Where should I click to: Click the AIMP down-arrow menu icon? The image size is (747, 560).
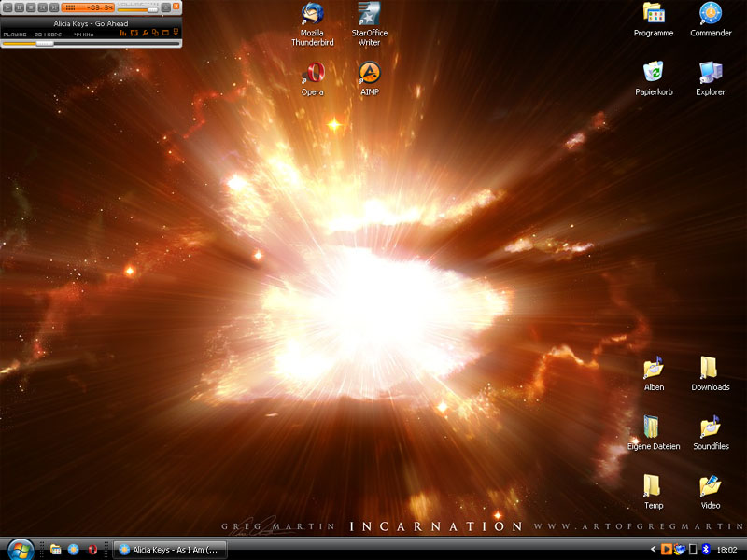176,32
